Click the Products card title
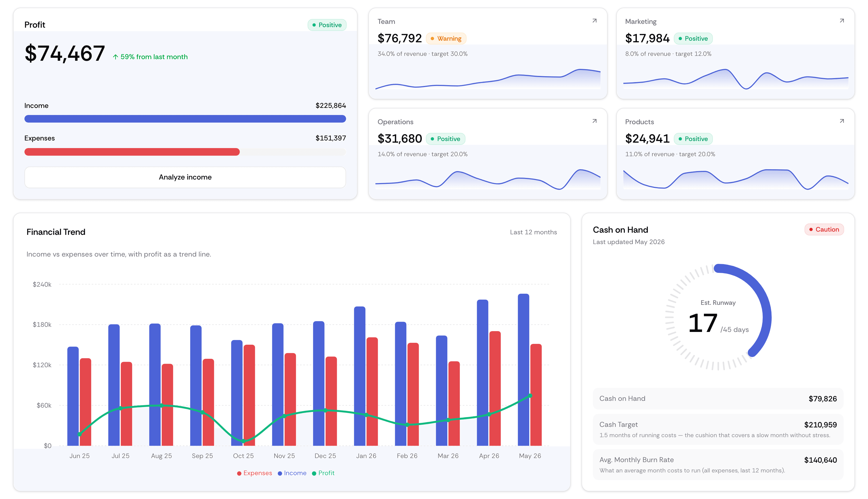Screen dimensions: 868x499 [639, 122]
